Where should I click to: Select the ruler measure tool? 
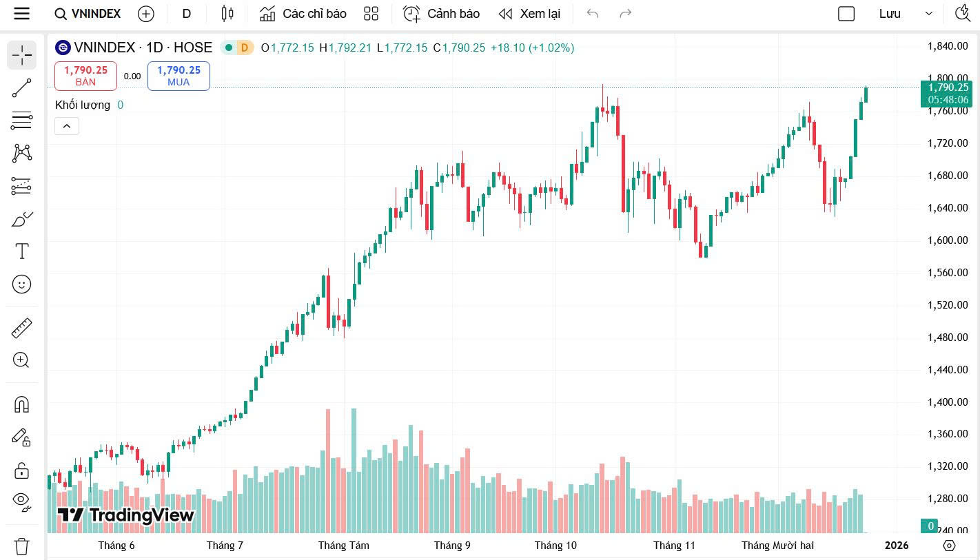click(22, 328)
